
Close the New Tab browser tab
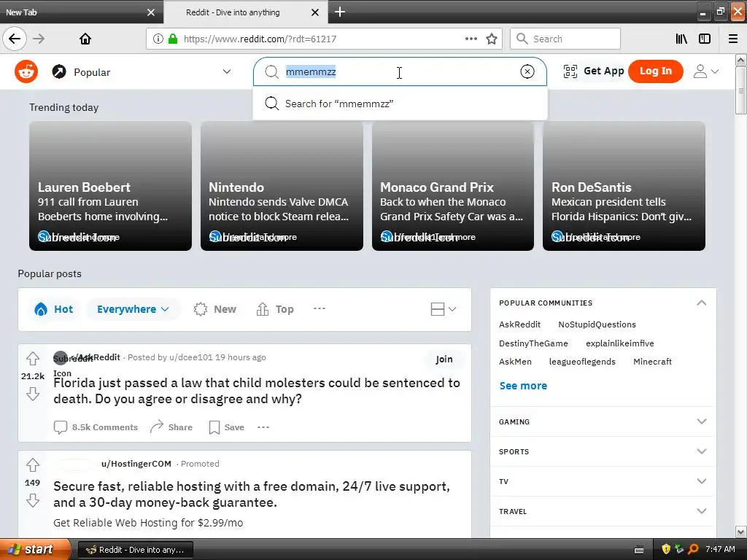pyautogui.click(x=150, y=12)
